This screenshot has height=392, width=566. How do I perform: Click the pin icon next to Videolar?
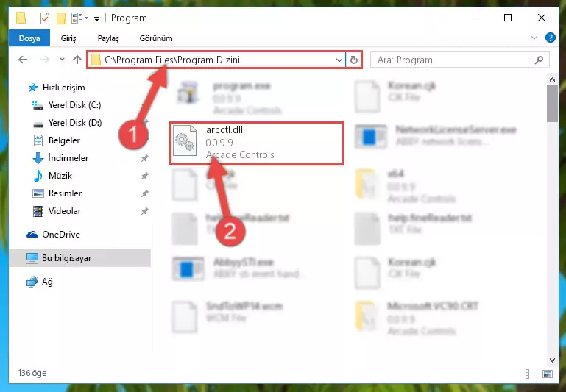[x=145, y=211]
